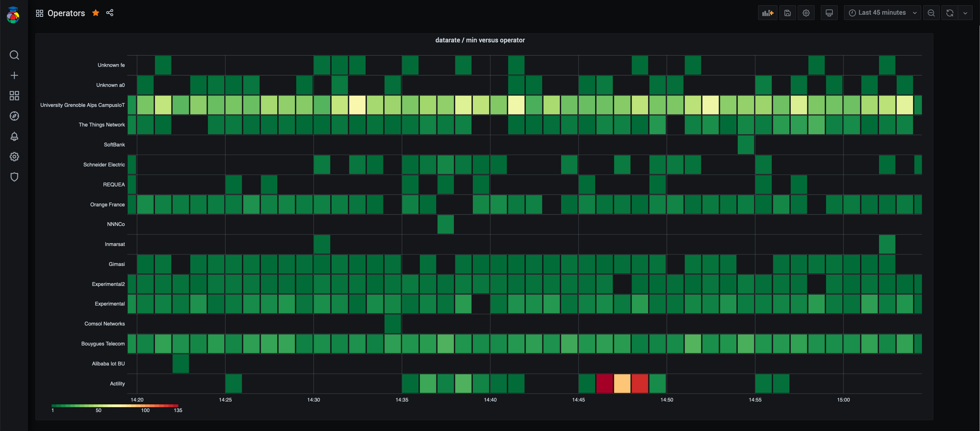Unstar the Operators dashboard
The width and height of the screenshot is (980, 431).
[x=95, y=13]
